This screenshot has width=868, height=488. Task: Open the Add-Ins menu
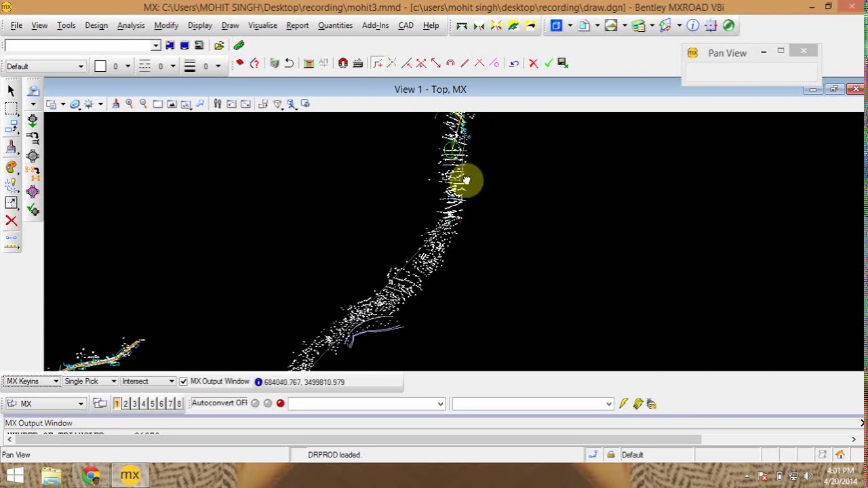click(x=375, y=26)
